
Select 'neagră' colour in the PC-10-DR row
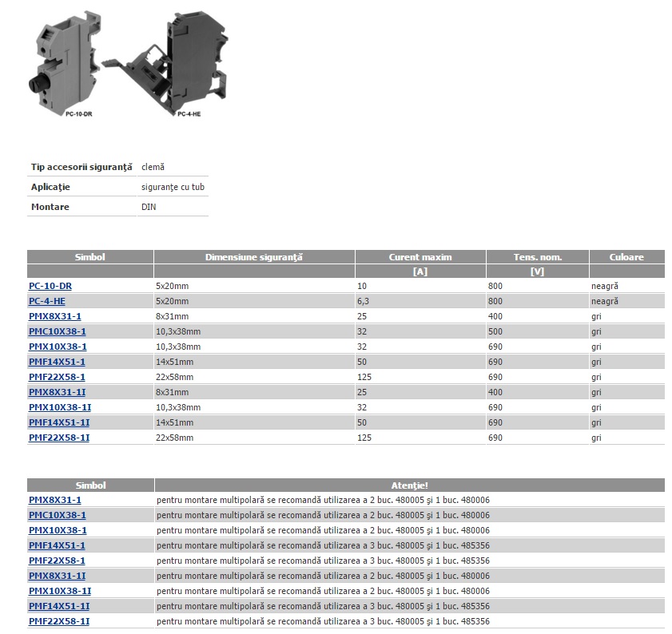click(x=605, y=286)
